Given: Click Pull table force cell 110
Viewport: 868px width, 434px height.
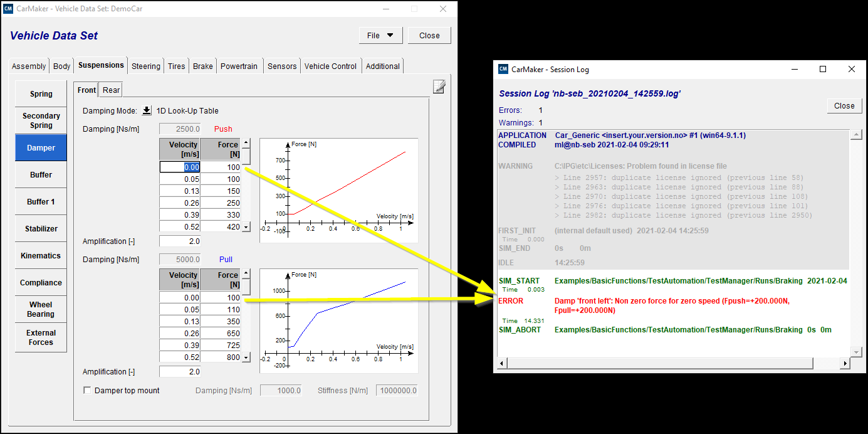Looking at the screenshot, I should point(221,310).
